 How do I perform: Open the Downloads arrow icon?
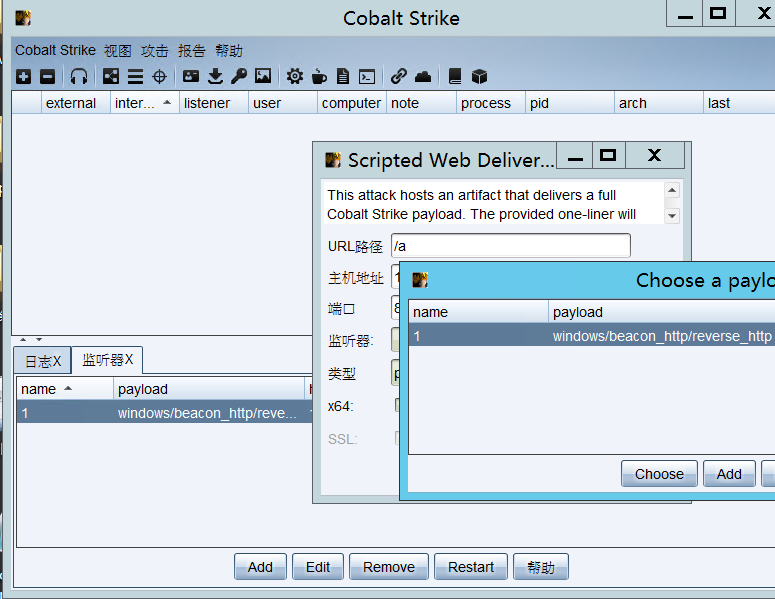pyautogui.click(x=215, y=76)
